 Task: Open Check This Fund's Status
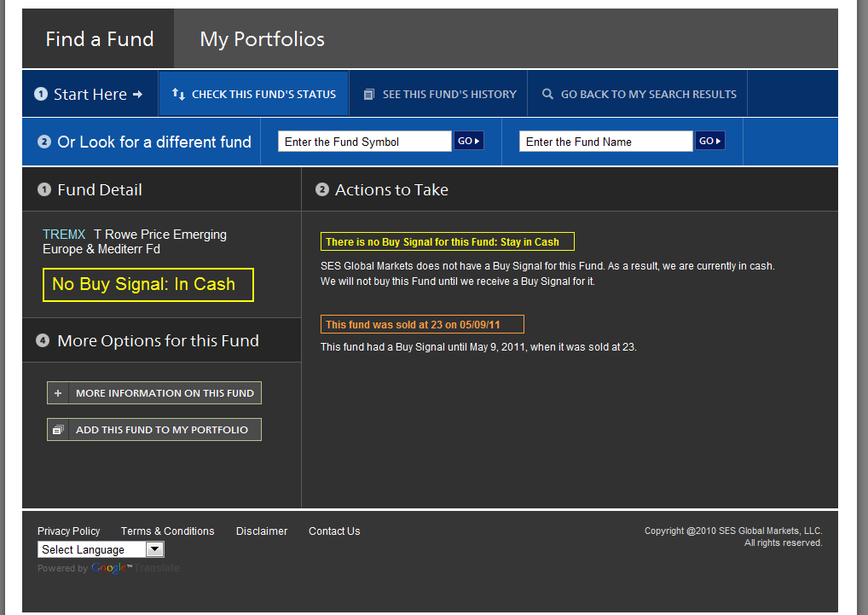coord(263,95)
